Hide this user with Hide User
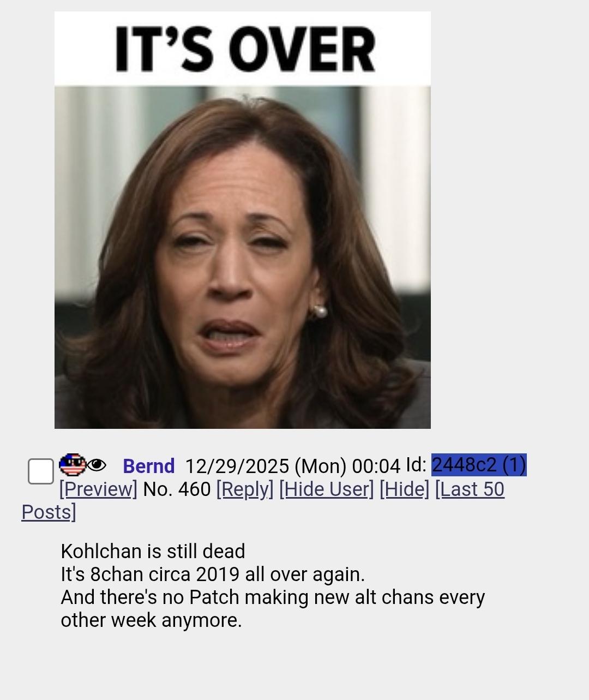The height and width of the screenshot is (700, 589). (327, 489)
